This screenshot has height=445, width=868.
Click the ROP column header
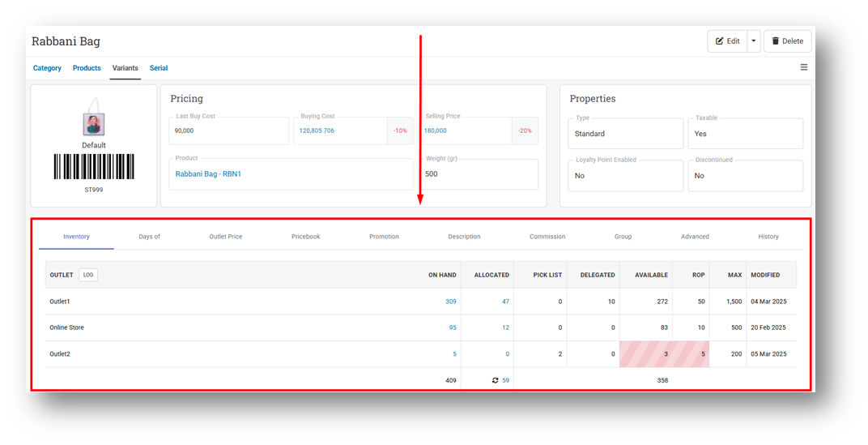click(x=699, y=275)
